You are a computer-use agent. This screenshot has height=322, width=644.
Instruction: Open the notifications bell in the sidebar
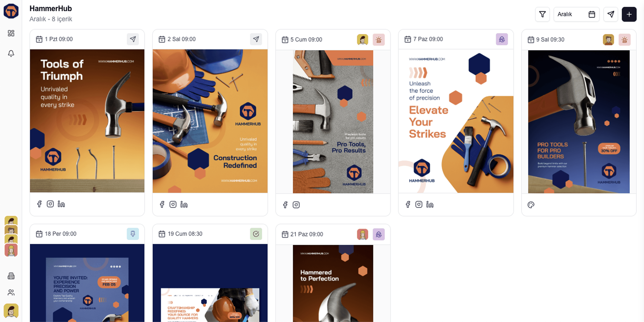[11, 53]
